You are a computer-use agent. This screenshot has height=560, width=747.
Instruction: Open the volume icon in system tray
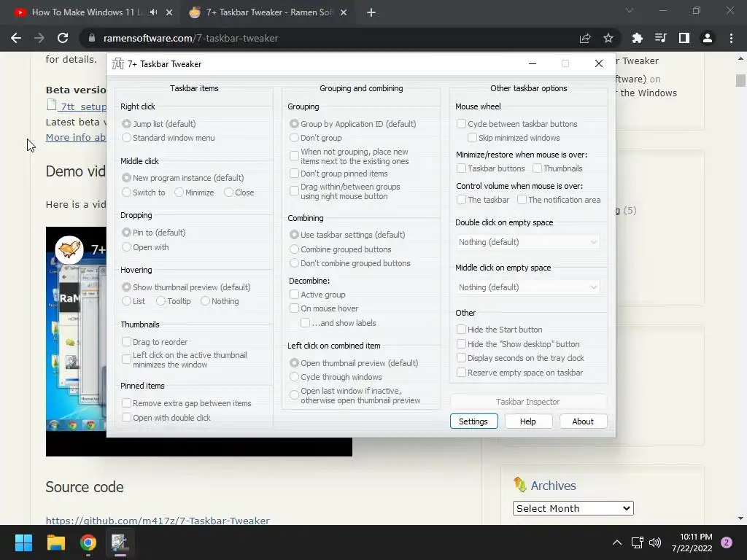(655, 542)
